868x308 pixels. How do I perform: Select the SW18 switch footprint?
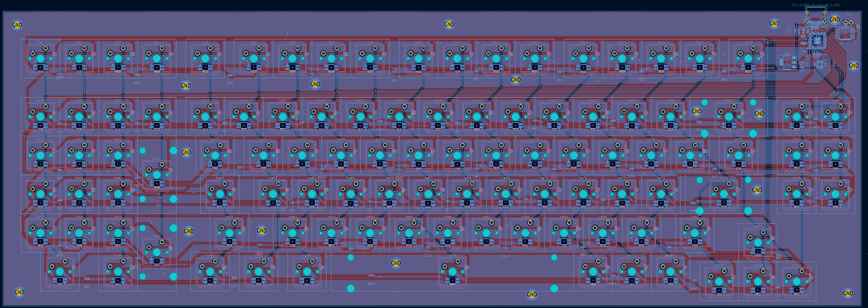pyautogui.click(x=748, y=59)
